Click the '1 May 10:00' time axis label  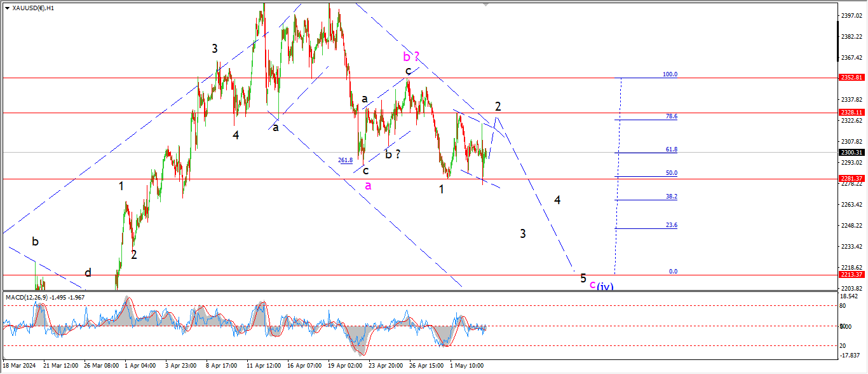[x=466, y=366]
